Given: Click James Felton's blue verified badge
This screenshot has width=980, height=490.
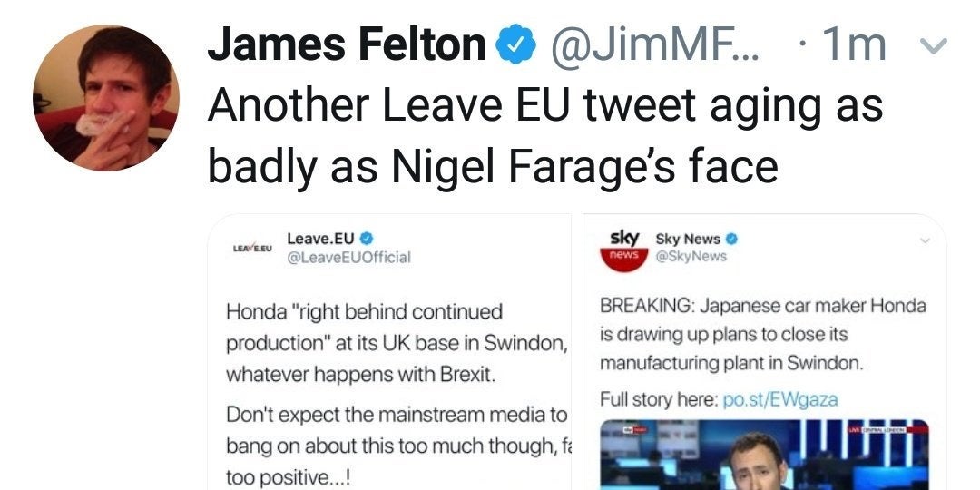Looking at the screenshot, I should pyautogui.click(x=513, y=46).
